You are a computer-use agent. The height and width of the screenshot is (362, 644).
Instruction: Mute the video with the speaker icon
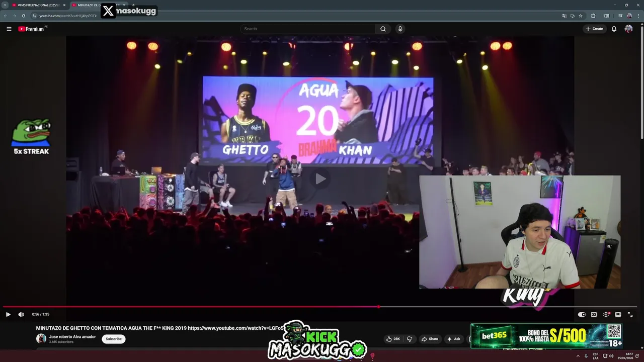tap(21, 314)
